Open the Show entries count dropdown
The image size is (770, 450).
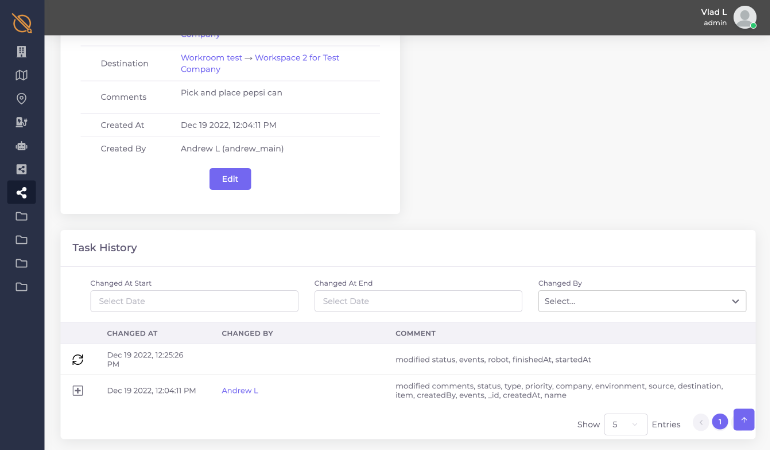(x=625, y=424)
